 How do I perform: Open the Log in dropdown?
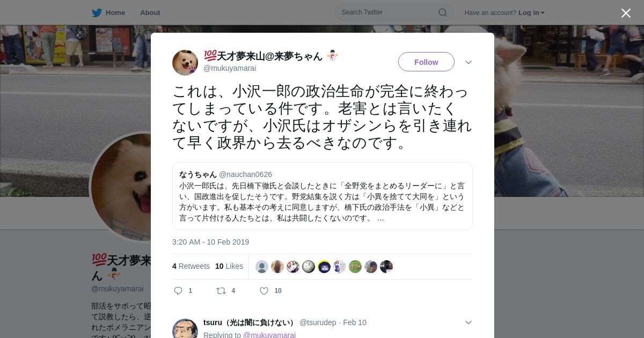[531, 13]
